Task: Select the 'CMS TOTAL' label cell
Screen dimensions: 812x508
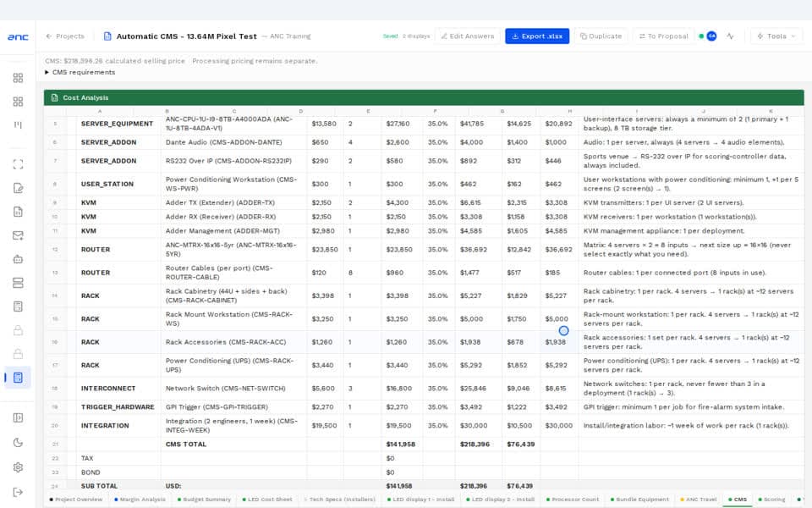Action: tap(233, 444)
